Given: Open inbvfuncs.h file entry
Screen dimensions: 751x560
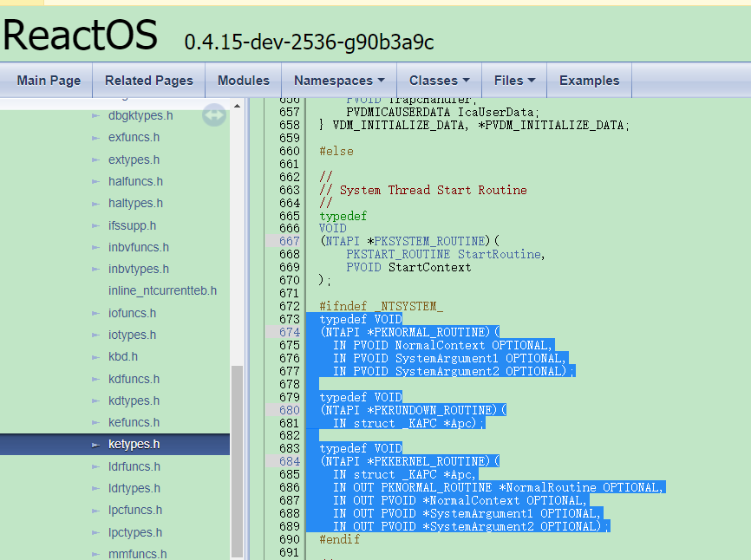Looking at the screenshot, I should 139,247.
